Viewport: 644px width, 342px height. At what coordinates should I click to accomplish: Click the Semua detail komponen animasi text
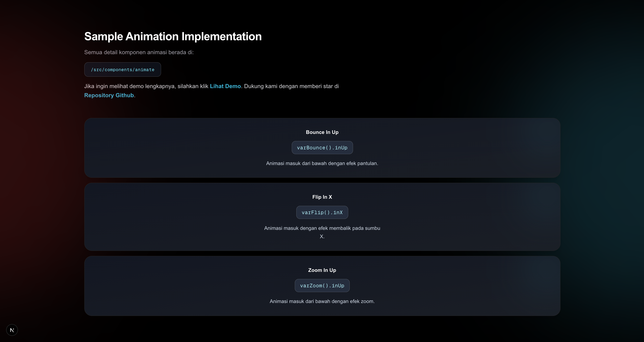(139, 52)
